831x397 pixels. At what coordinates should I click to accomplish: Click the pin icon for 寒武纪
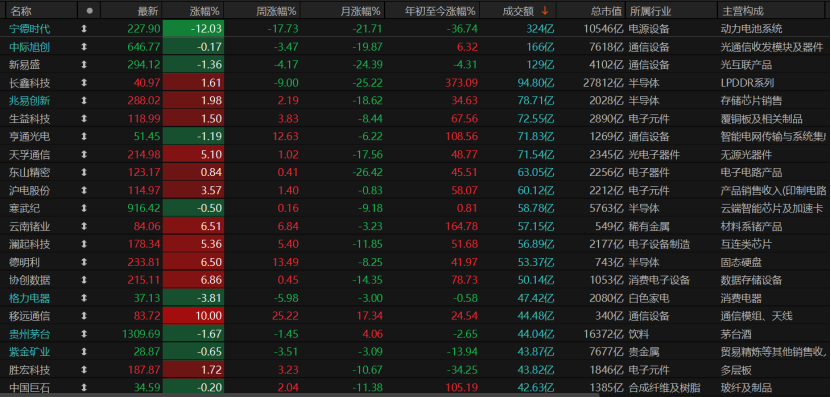pos(84,208)
